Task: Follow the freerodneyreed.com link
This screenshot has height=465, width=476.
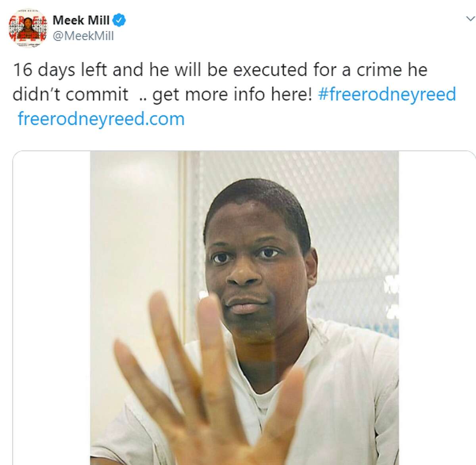Action: pyautogui.click(x=101, y=119)
